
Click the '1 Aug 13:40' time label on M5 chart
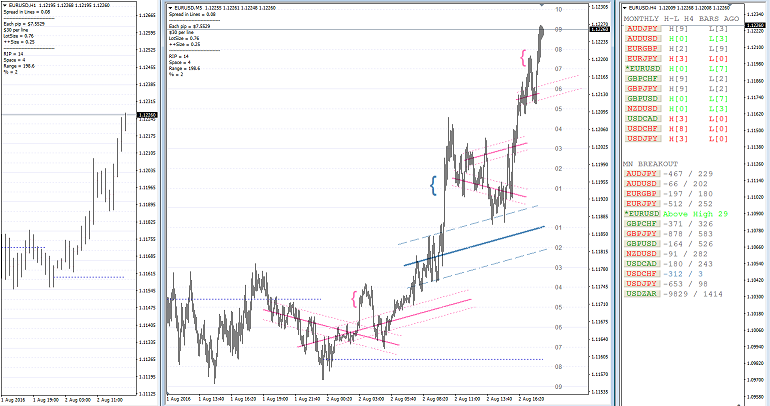coord(212,400)
